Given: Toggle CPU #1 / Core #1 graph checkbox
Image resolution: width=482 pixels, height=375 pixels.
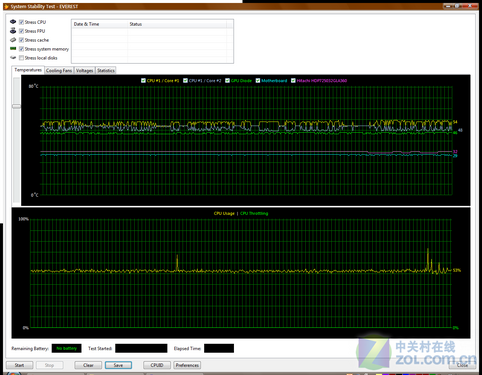Looking at the screenshot, I should point(143,80).
